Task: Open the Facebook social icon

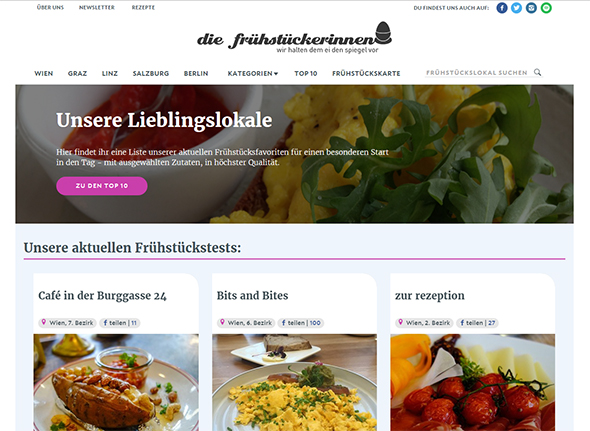Action: coord(502,8)
